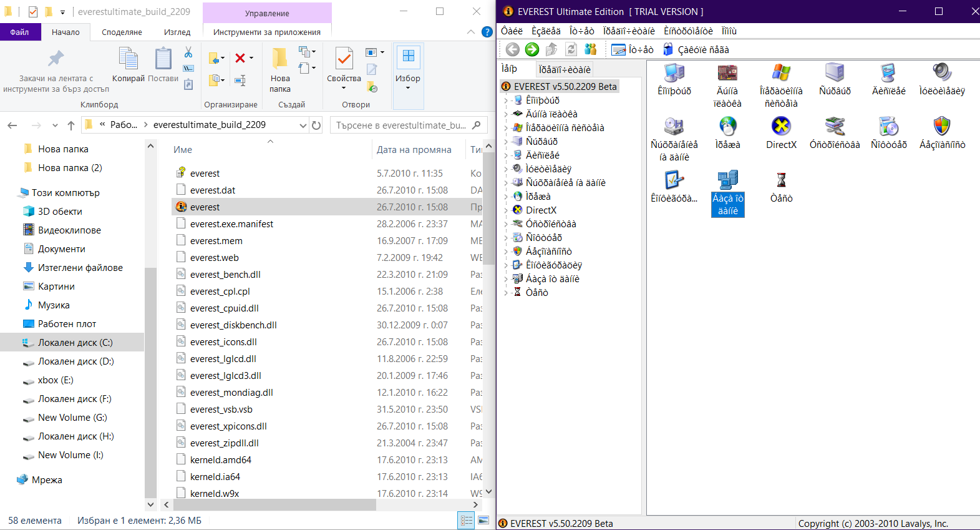Open the security shield icon in EVEREST's icon grid
Image resolution: width=980 pixels, height=530 pixels.
click(942, 127)
